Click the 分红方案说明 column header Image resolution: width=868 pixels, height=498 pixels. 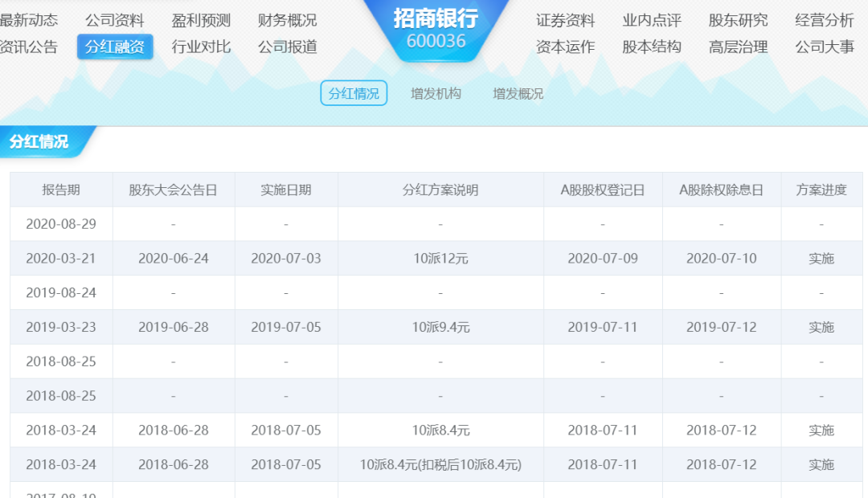pyautogui.click(x=440, y=190)
